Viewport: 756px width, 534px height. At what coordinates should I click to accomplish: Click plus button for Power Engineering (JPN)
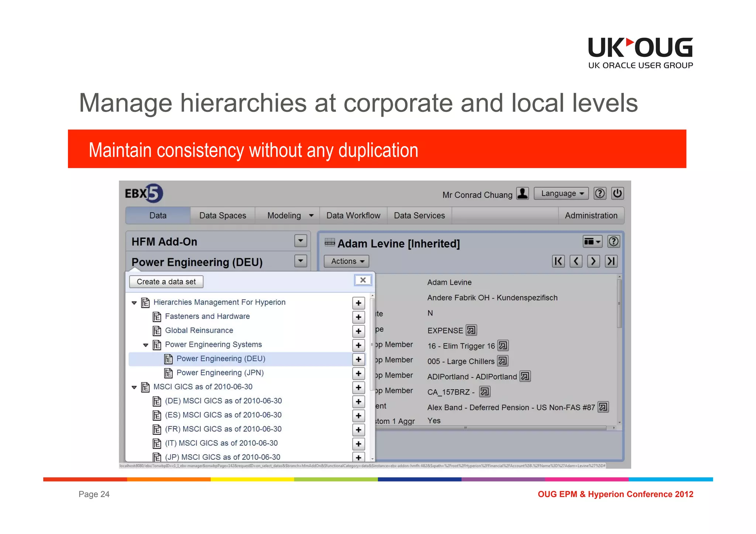(358, 373)
